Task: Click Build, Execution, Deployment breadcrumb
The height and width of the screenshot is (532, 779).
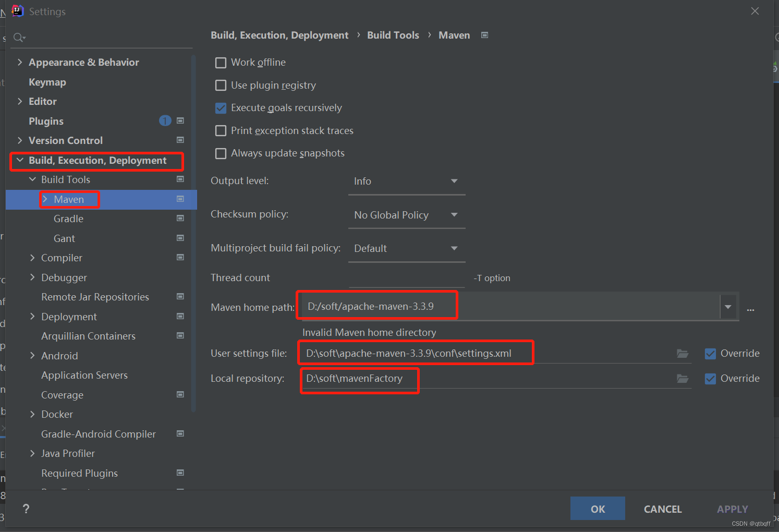Action: coord(279,35)
